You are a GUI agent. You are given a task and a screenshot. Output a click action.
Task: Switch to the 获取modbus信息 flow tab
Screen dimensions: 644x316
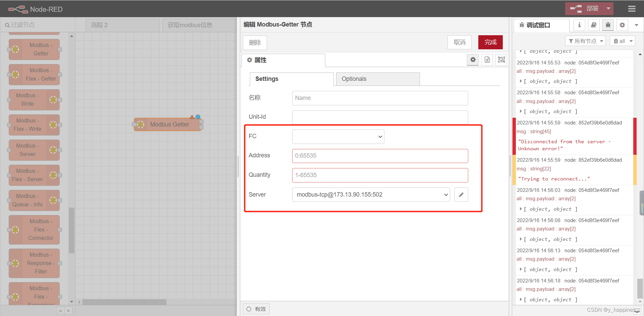199,25
